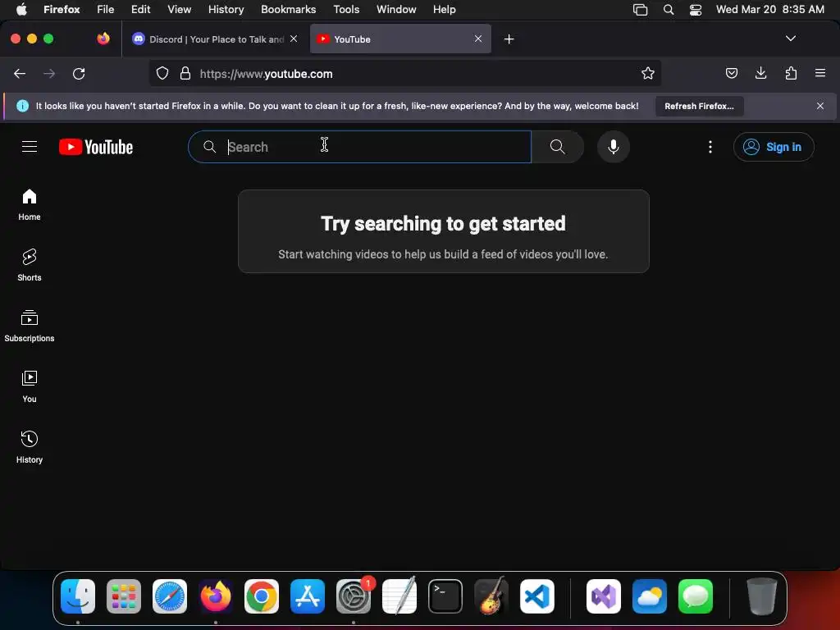This screenshot has height=630, width=840.
Task: Switch to the Discord tab
Action: [x=215, y=39]
